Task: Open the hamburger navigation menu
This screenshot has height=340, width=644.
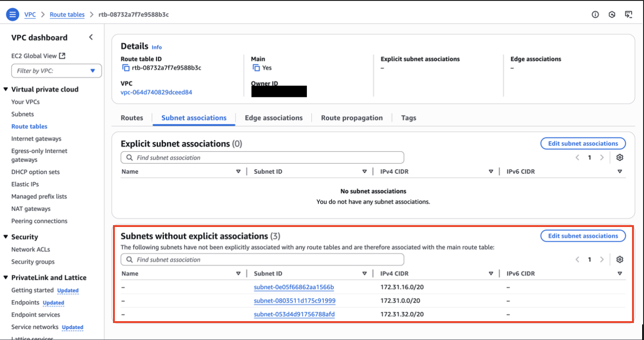Action: [x=12, y=14]
